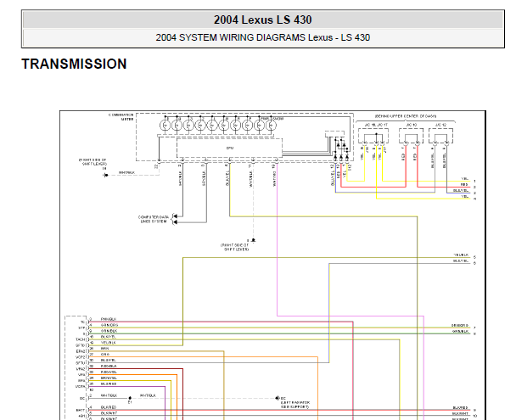The image size is (516, 420).
Task: Click the J/C 10 junction connector box
Action: [x=411, y=136]
